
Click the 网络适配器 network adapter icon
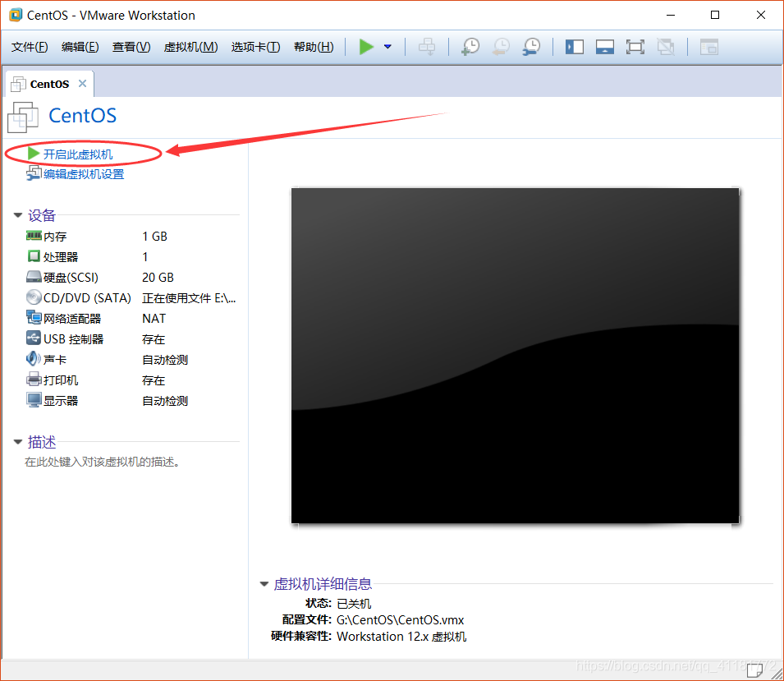[x=34, y=318]
